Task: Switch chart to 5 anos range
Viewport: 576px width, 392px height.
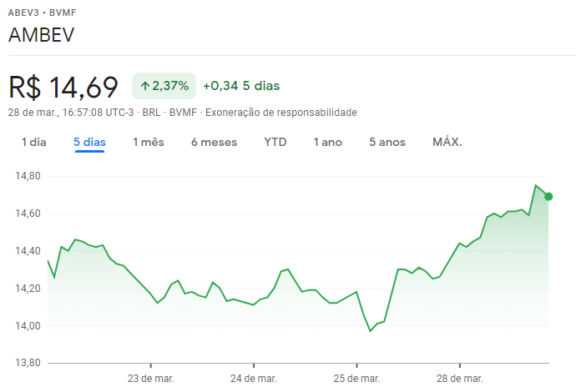Action: pyautogui.click(x=387, y=142)
